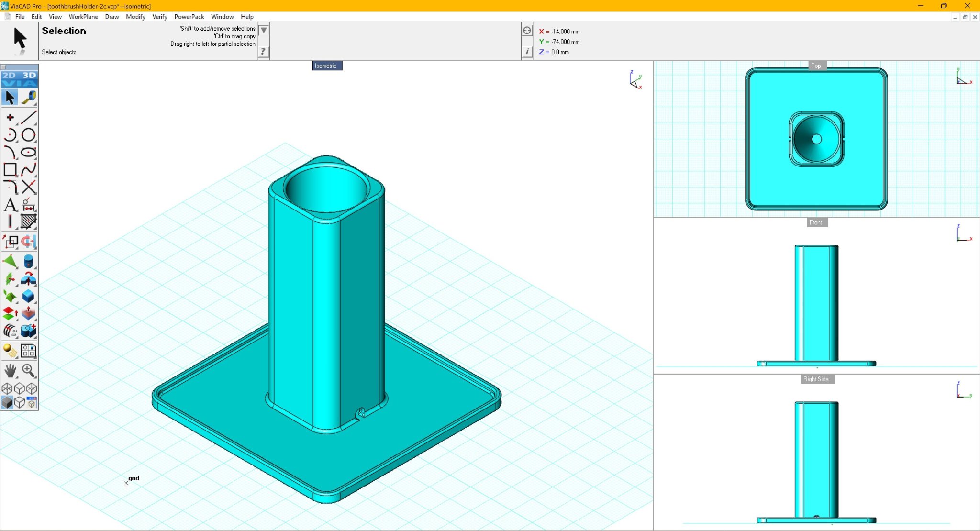This screenshot has width=980, height=531.
Task: Click the question mark help button
Action: [263, 51]
